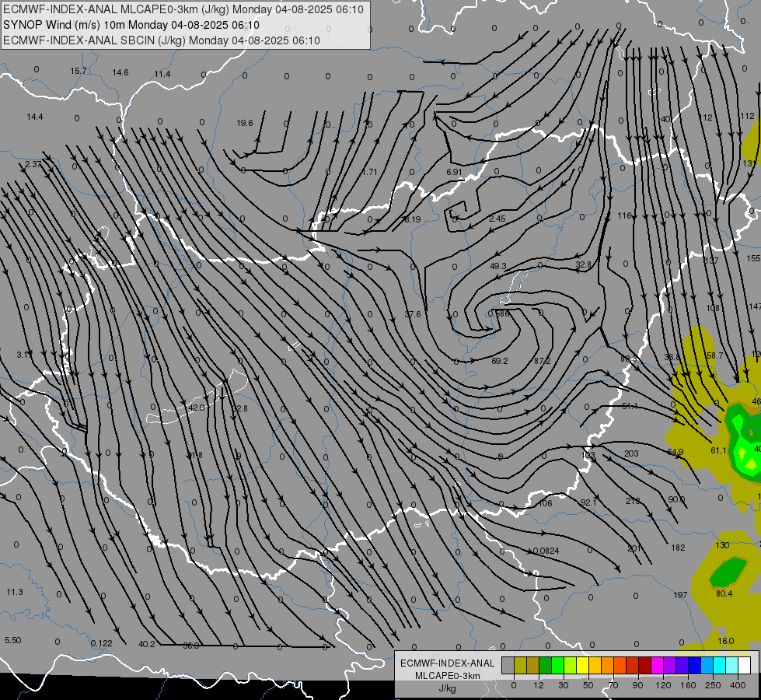Image resolution: width=761 pixels, height=700 pixels.
Task: Click the SBCIN header line
Action: click(x=162, y=40)
